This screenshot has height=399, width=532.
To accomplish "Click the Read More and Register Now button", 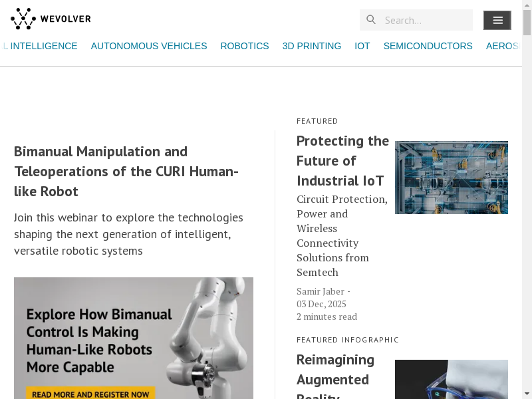I will 90,394.
